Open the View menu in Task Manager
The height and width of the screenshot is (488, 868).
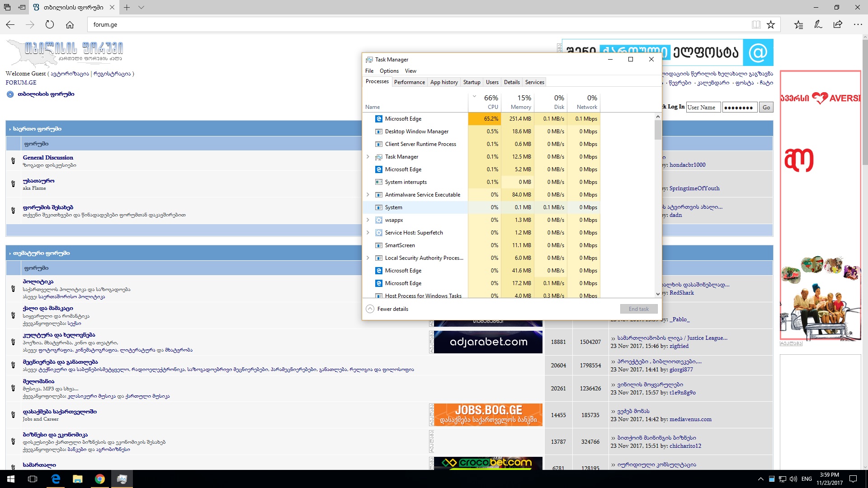410,71
